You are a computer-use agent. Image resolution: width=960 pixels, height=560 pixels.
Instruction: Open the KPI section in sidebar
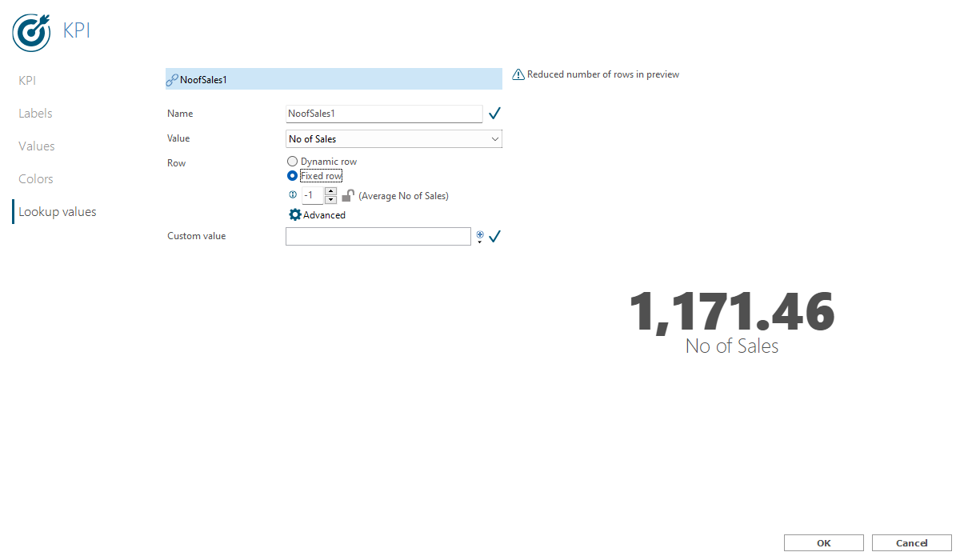pos(27,81)
